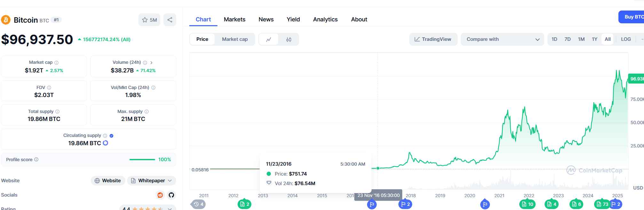The image size is (644, 210).
Task: Select the Market cap chart toggle
Action: click(235, 39)
